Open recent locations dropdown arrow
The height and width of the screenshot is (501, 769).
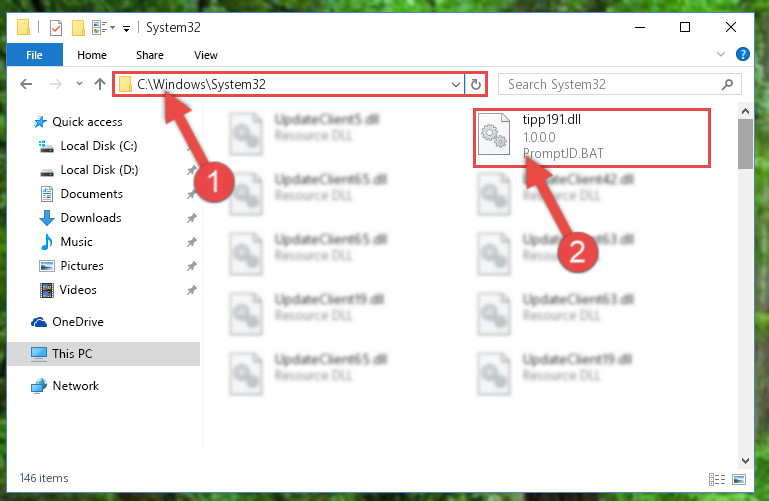click(79, 84)
